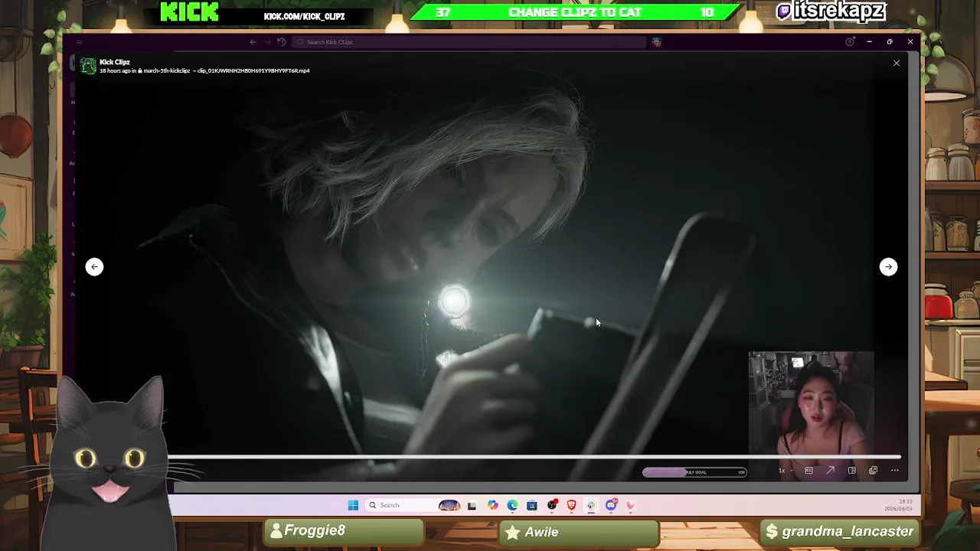Toggle closed captions on the video
980x551 pixels.
(808, 471)
